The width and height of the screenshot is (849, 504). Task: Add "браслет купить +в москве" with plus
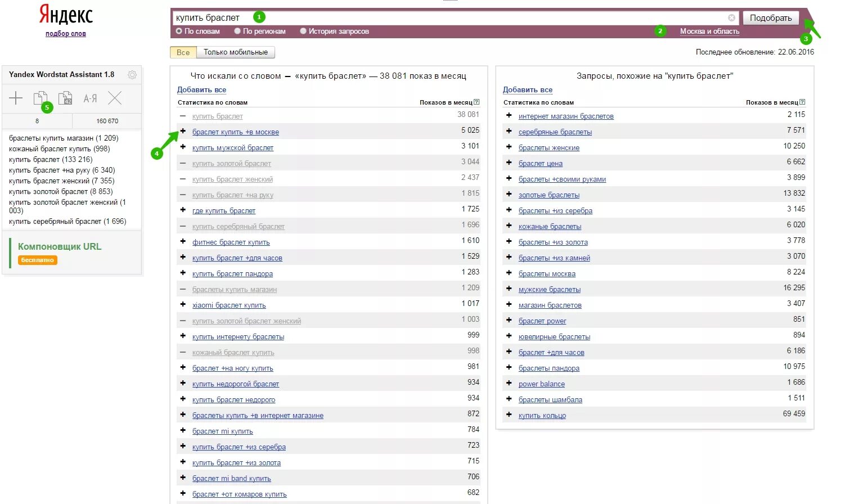(x=183, y=131)
